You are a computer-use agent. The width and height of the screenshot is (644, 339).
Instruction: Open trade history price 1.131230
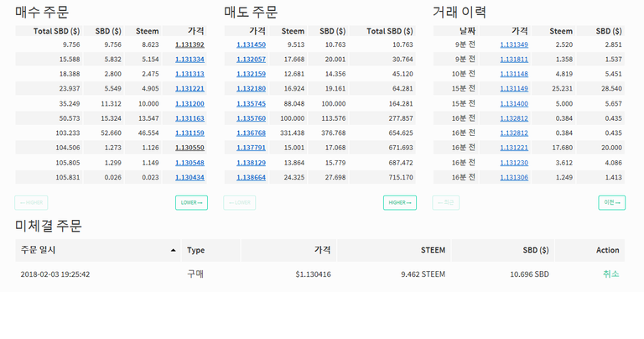click(514, 162)
